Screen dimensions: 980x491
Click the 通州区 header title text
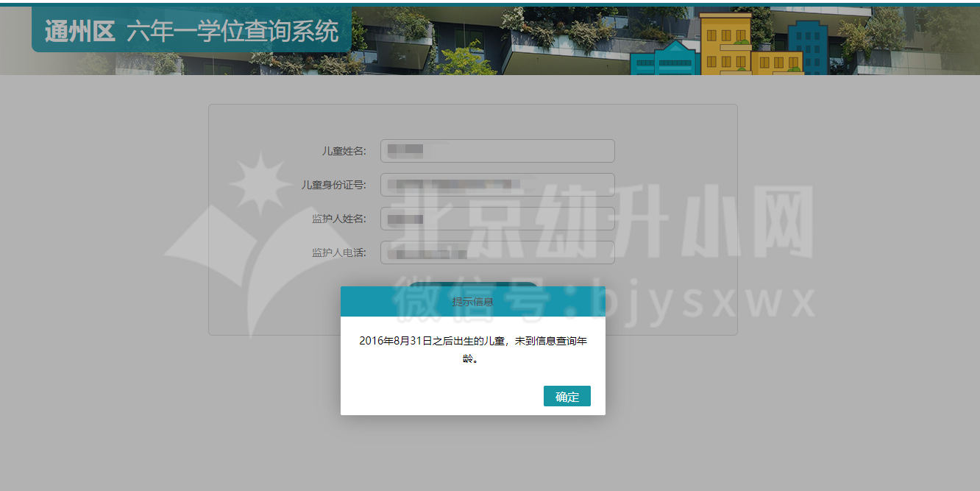click(79, 32)
